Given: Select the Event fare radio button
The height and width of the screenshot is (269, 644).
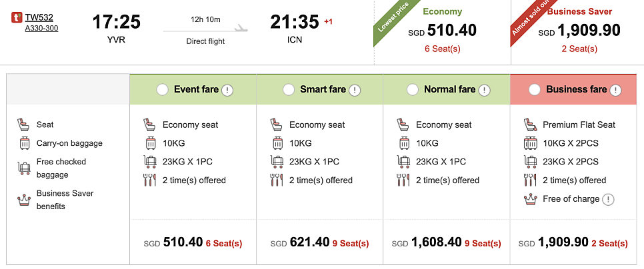Looking at the screenshot, I should coord(161,90).
